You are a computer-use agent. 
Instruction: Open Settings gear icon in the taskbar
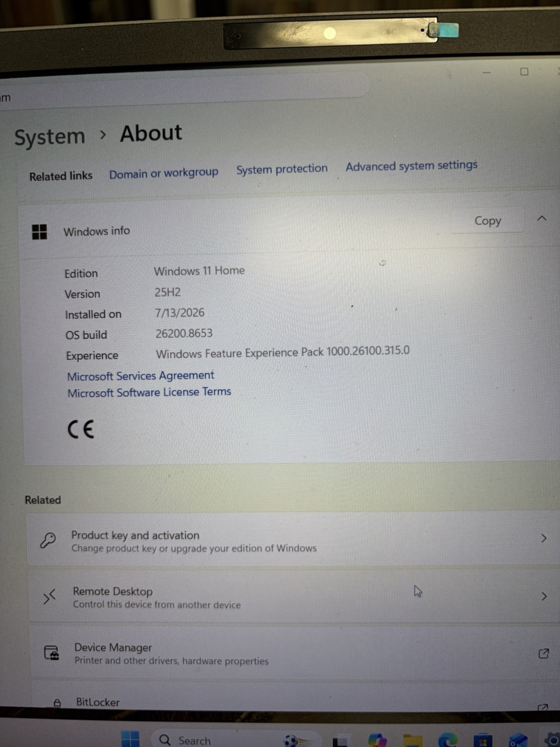(552, 740)
